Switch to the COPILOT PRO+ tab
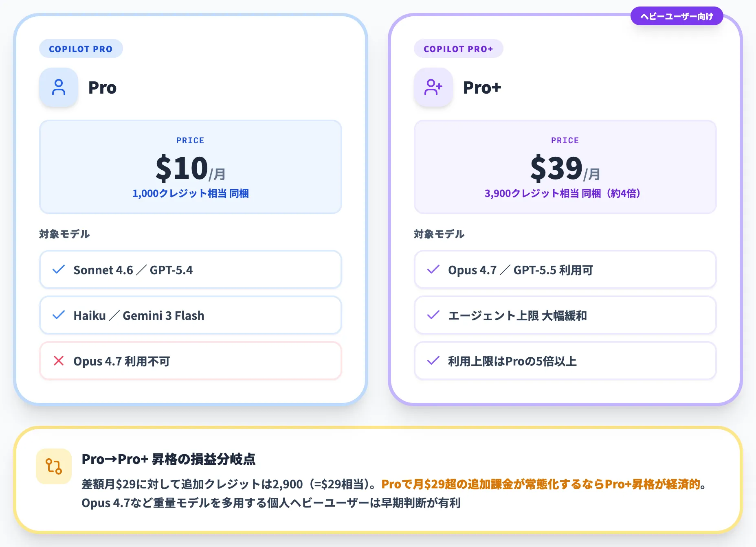The image size is (756, 547). point(458,48)
